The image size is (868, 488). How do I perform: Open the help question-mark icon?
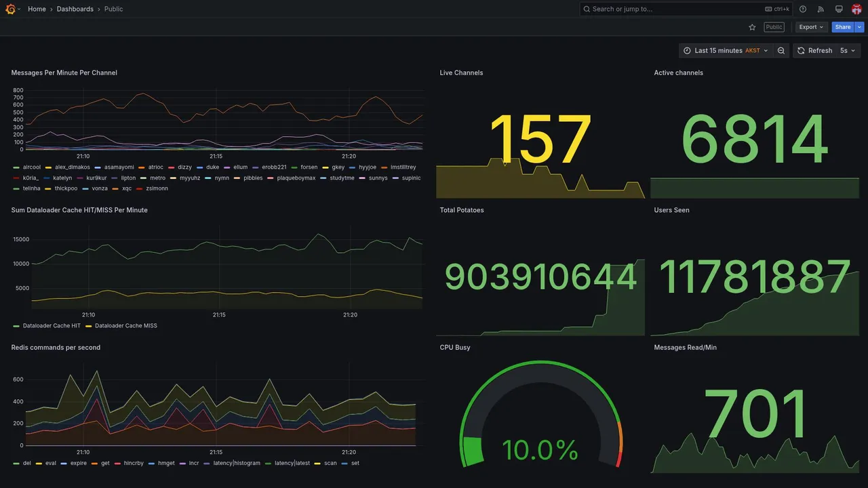[x=803, y=9]
